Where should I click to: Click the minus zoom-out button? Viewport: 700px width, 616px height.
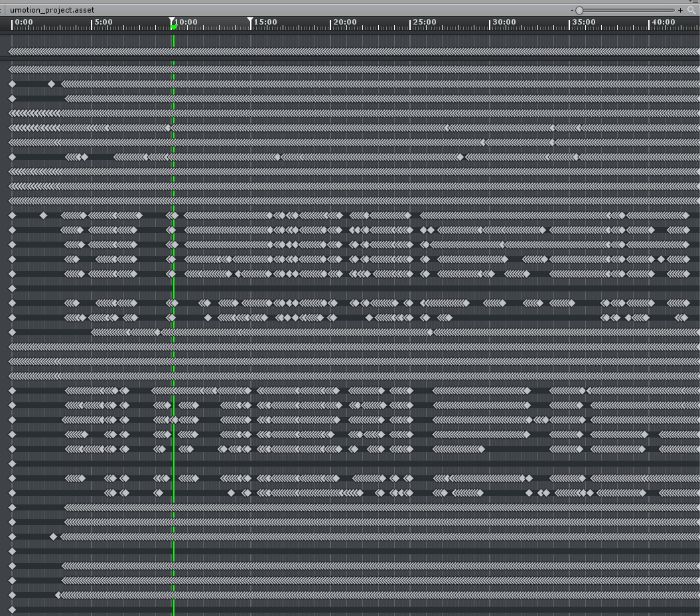(572, 10)
